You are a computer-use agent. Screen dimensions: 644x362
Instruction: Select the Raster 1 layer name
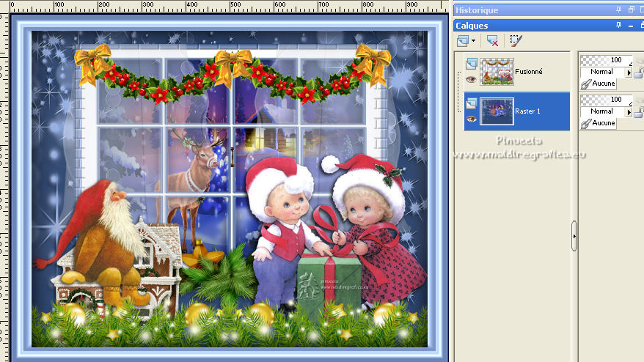point(528,111)
